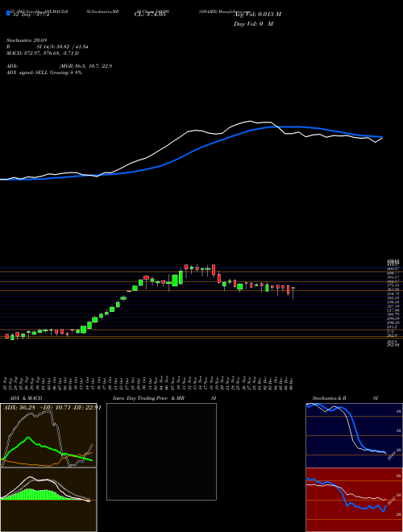Select the 'Avg Vol: 0.015 M' text
403x532 pixels.
pos(257,15)
